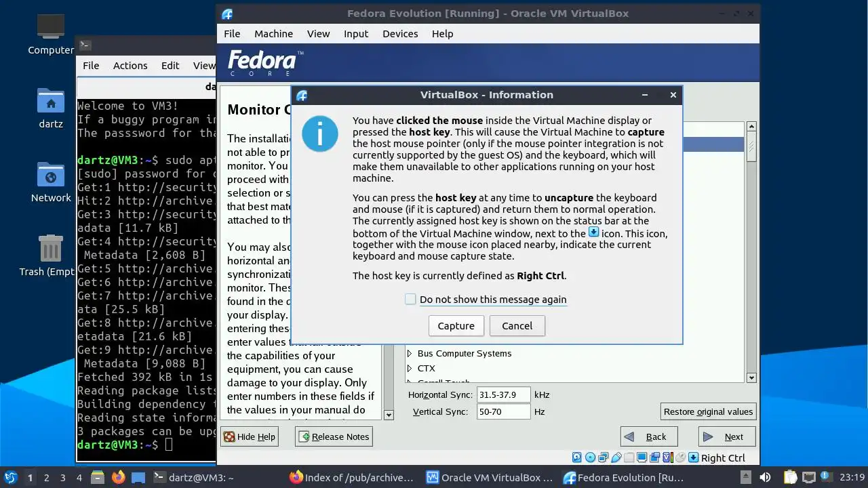The height and width of the screenshot is (488, 868).
Task: Open the network tray icon
Action: (809, 477)
